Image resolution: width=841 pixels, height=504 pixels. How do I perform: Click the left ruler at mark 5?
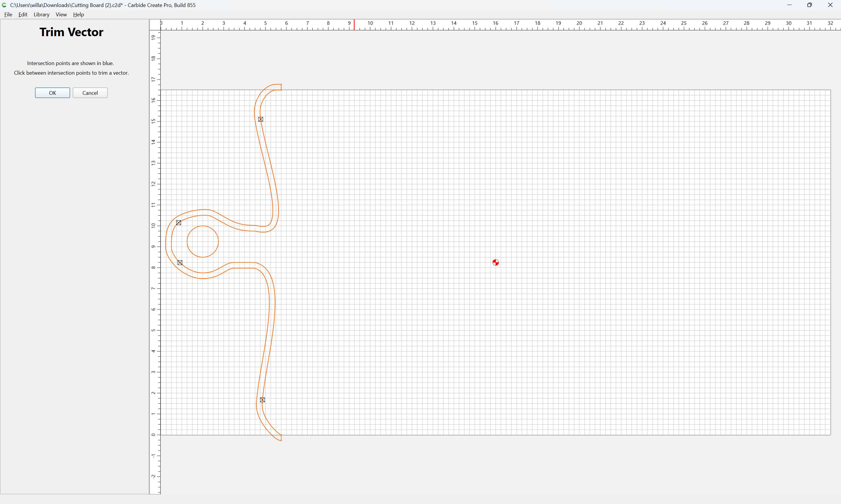click(154, 330)
